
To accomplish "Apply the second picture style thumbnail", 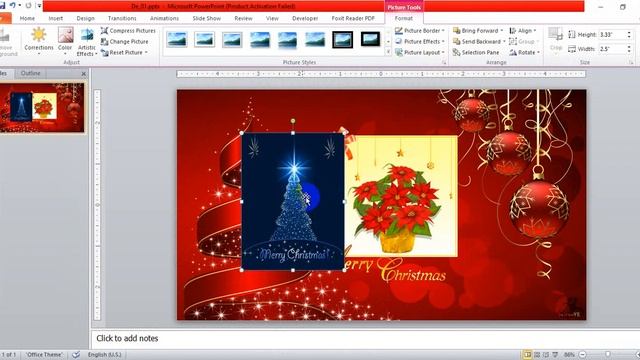I will tap(204, 40).
